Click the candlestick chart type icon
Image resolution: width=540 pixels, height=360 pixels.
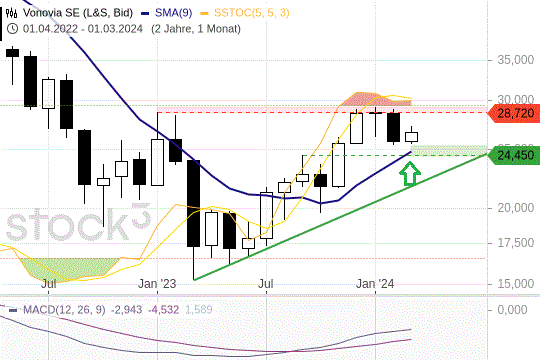(x=12, y=13)
